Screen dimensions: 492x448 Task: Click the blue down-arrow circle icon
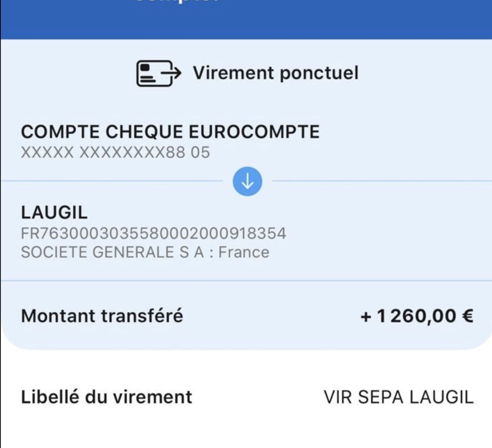pyautogui.click(x=247, y=182)
